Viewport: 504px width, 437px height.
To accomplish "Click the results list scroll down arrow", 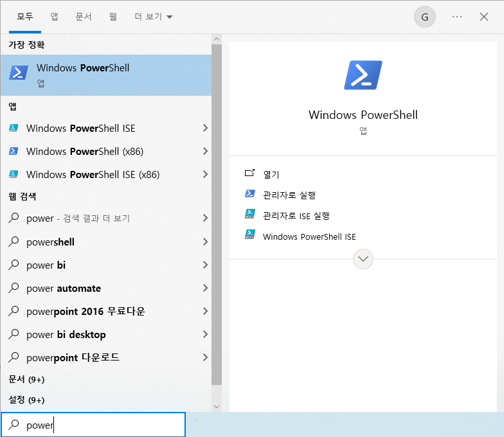I will (x=217, y=406).
